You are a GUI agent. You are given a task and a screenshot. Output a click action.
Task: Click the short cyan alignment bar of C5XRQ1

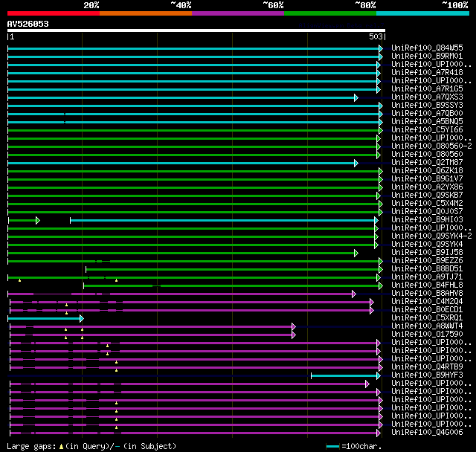44,318
